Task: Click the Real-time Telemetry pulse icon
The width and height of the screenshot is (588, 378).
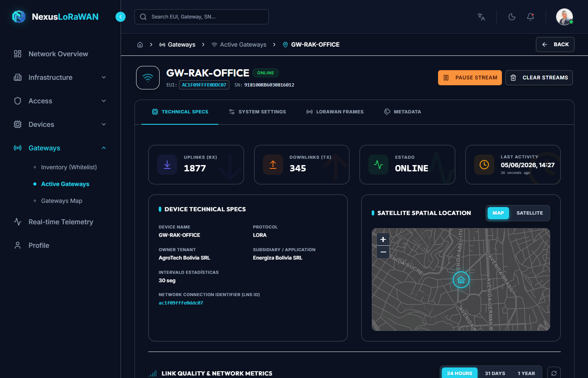Action: coord(18,222)
